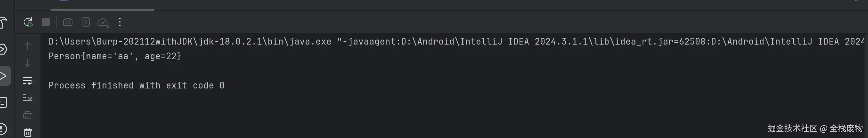Open the three-dot more options menu
The image size is (868, 138).
[x=120, y=23]
